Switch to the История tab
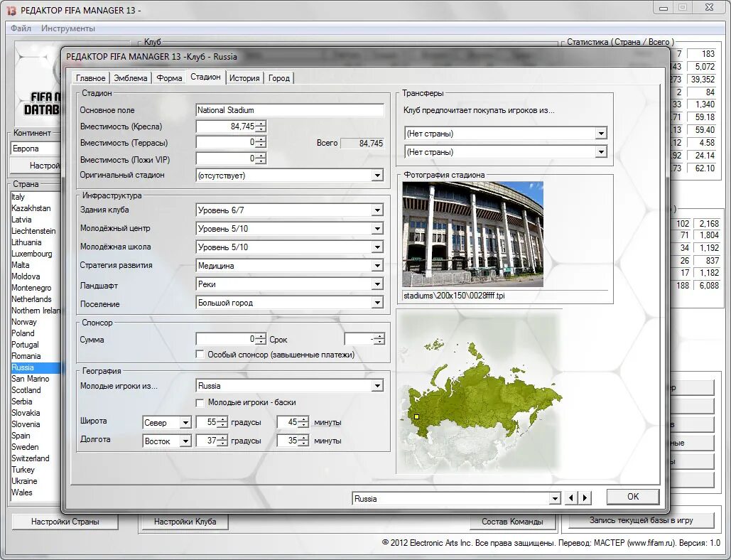 (x=244, y=78)
